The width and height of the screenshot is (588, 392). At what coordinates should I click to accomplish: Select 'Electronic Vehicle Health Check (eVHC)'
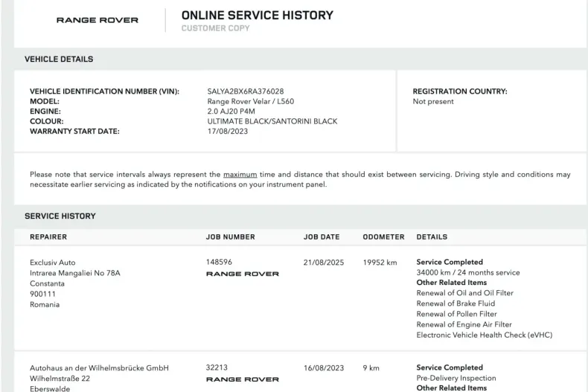(485, 335)
